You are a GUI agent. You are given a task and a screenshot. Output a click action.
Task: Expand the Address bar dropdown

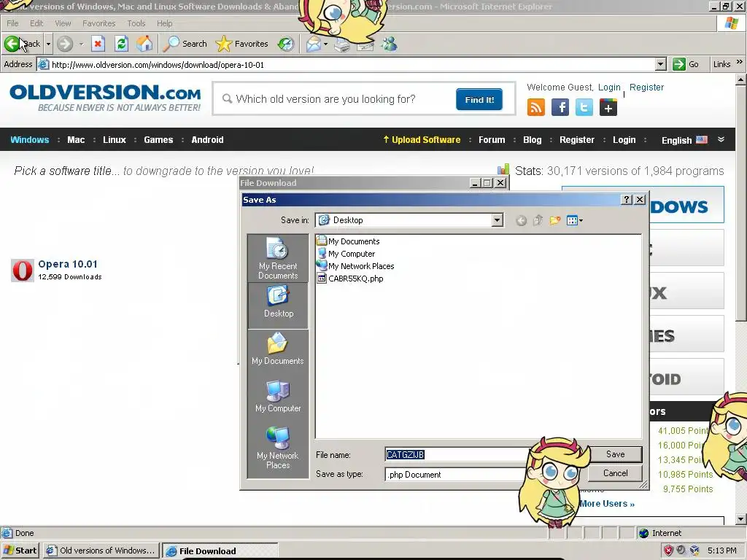tap(660, 64)
